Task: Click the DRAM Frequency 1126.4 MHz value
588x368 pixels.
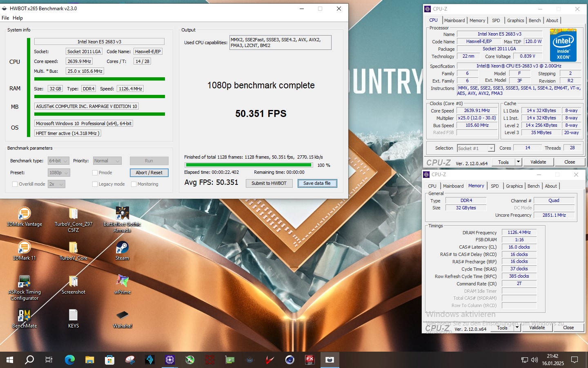Action: tap(519, 232)
